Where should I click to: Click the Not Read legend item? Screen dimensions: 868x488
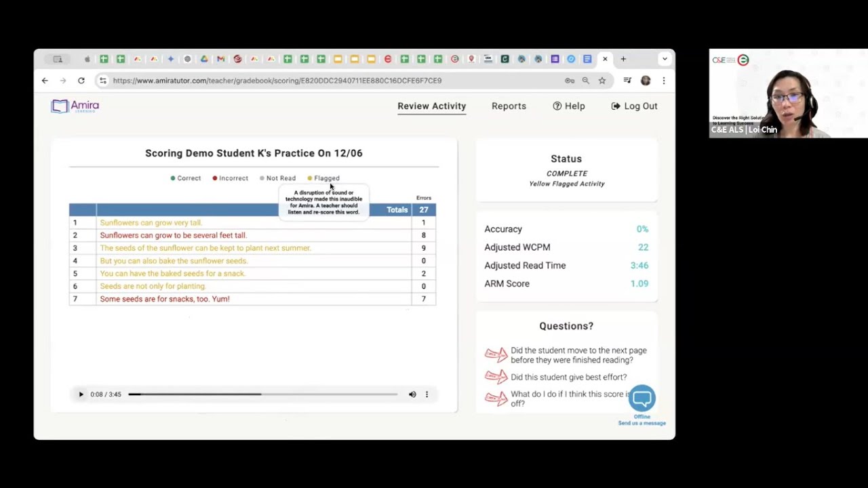(x=277, y=178)
